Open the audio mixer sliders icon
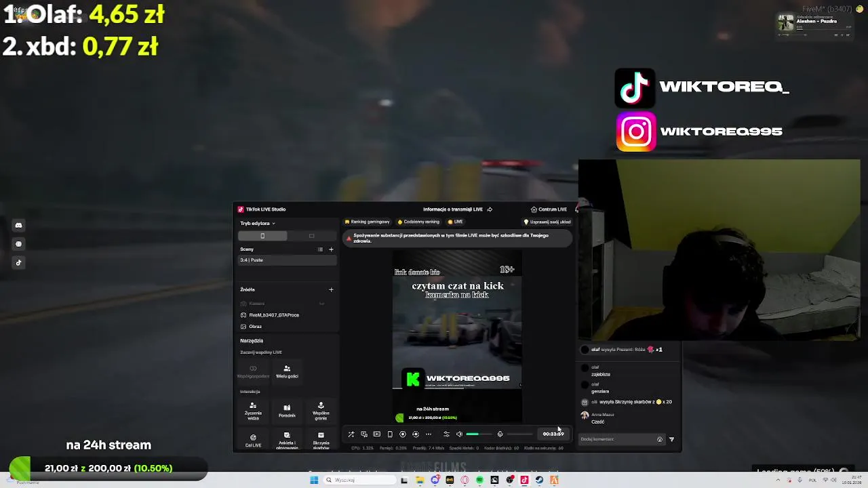The image size is (868, 488). [x=446, y=434]
